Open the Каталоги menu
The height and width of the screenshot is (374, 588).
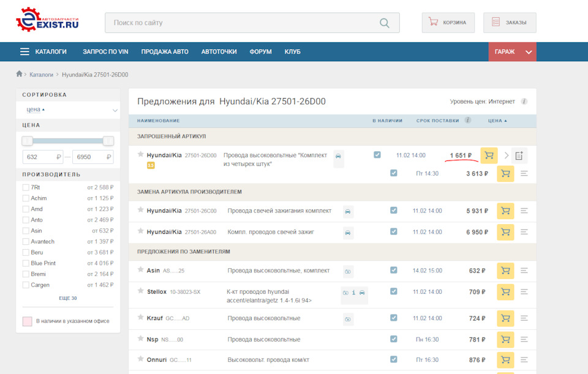[x=43, y=52]
